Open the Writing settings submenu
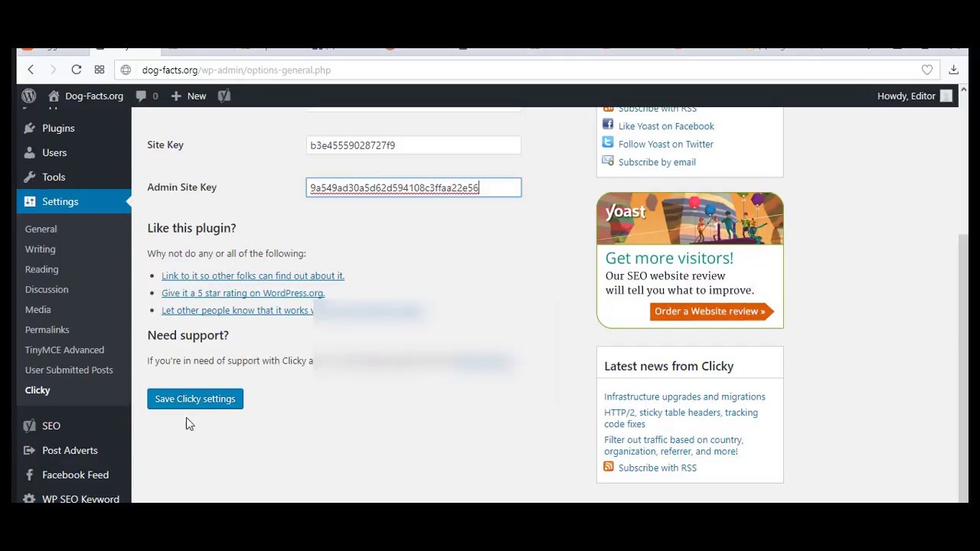Screen dimensions: 980x551 coord(40,249)
